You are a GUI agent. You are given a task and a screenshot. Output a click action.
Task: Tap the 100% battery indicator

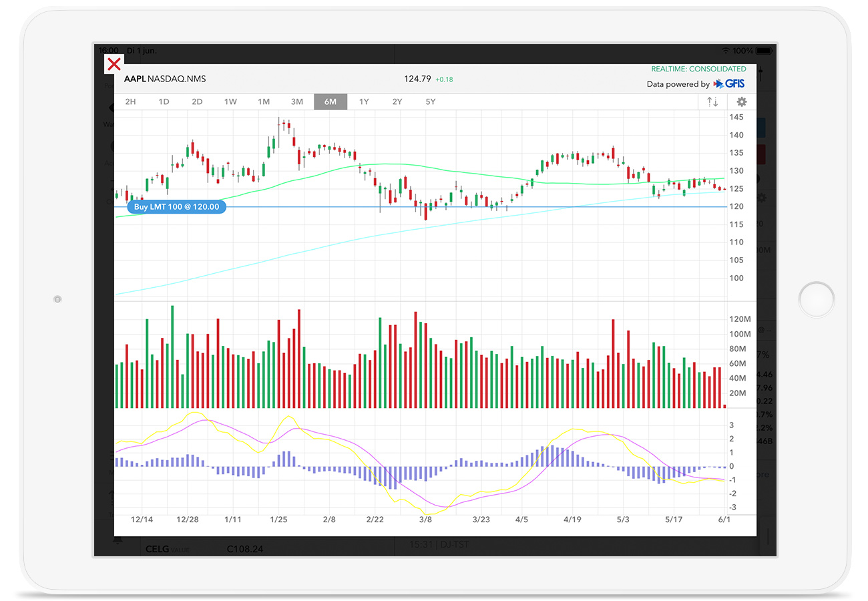click(753, 51)
